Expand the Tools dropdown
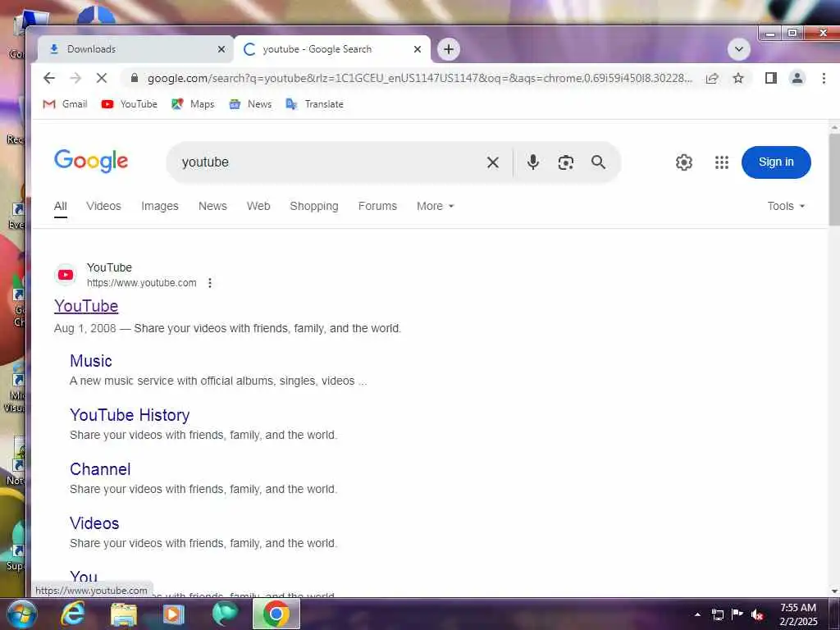Screen dimensions: 840x630 tap(786, 206)
